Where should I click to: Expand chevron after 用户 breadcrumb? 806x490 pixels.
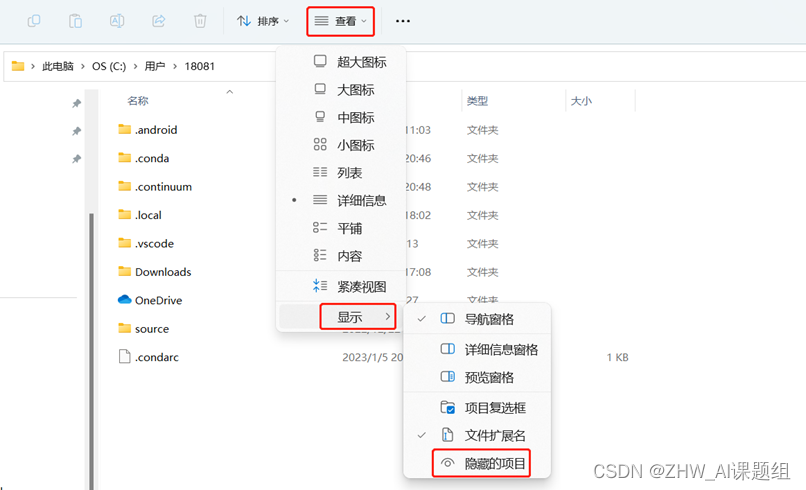coord(175,66)
